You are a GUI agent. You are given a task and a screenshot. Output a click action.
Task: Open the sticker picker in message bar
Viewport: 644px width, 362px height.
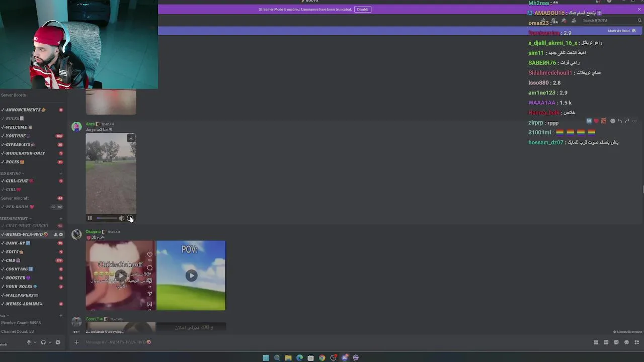[x=616, y=342]
